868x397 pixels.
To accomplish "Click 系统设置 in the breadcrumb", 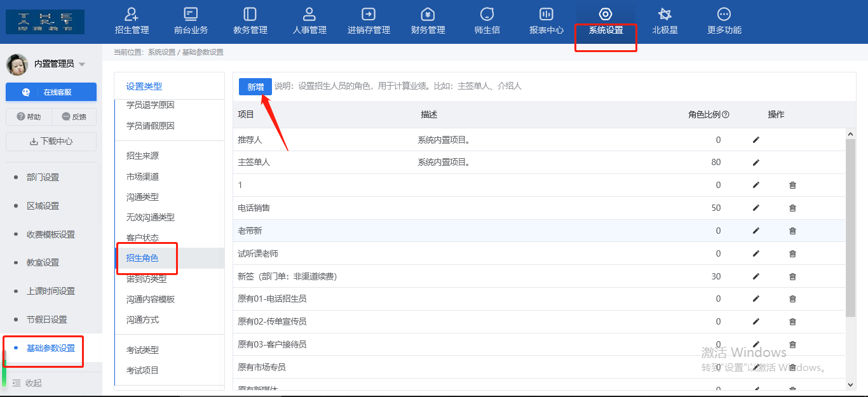I will coord(161,53).
